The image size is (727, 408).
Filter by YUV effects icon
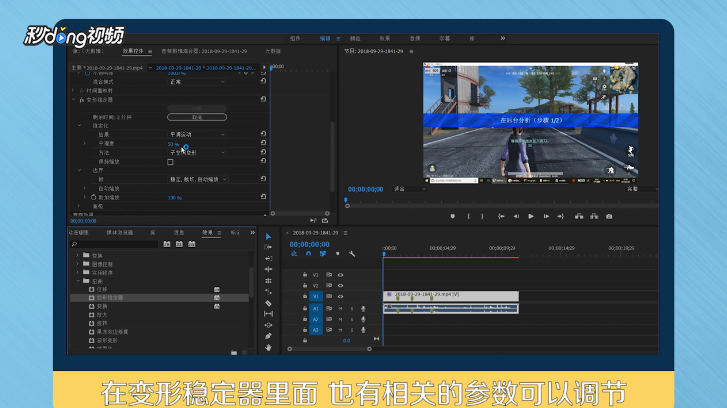click(191, 244)
